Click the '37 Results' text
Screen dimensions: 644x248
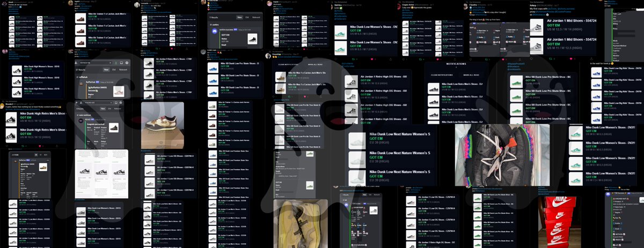click(x=79, y=70)
